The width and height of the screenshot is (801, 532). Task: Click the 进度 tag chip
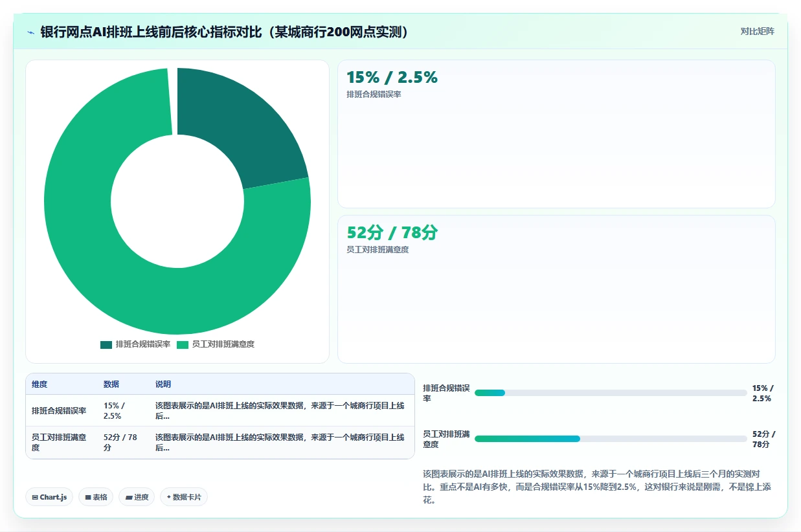137,497
